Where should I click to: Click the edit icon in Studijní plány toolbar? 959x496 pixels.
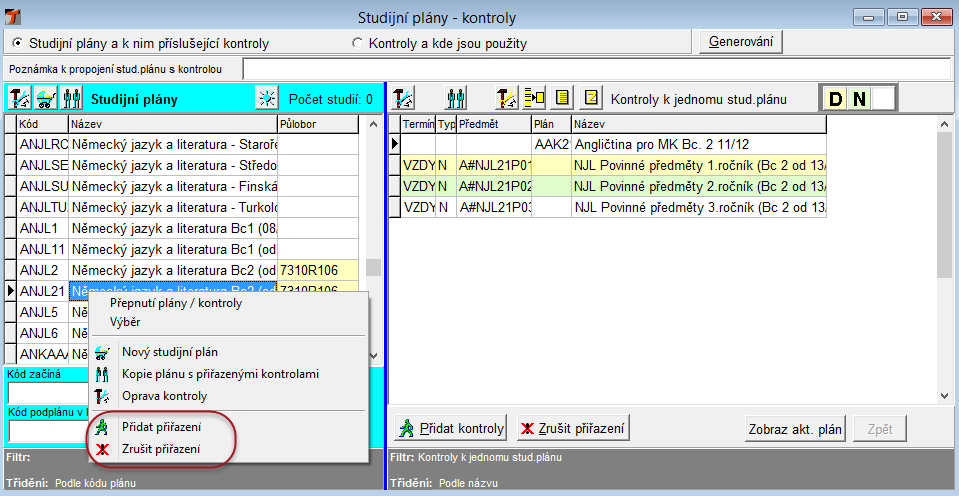[19, 98]
